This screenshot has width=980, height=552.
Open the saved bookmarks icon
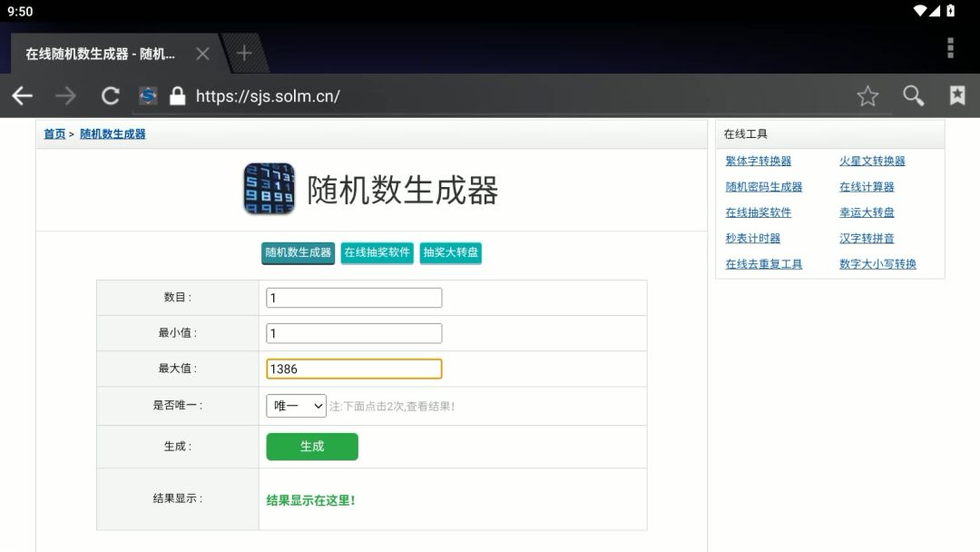coord(956,96)
